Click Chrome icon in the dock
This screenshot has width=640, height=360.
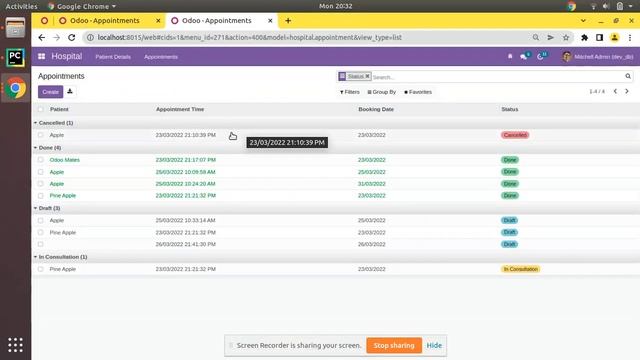(x=15, y=88)
